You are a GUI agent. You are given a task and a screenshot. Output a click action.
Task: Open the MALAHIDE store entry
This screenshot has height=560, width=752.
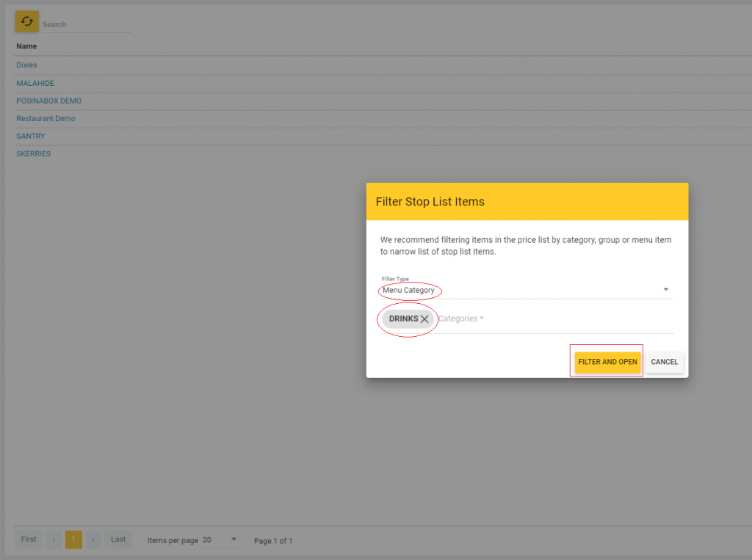point(35,83)
